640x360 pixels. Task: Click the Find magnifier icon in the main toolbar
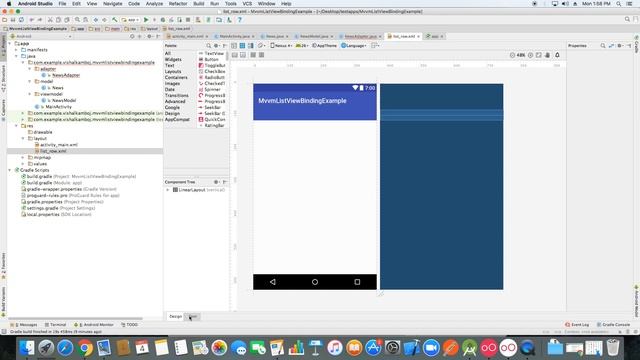[x=77, y=20]
